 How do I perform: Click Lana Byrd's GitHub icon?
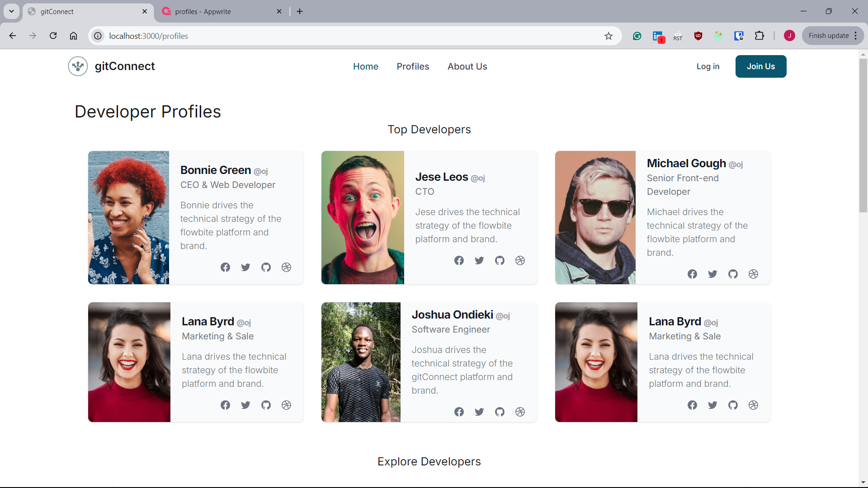[x=266, y=404]
